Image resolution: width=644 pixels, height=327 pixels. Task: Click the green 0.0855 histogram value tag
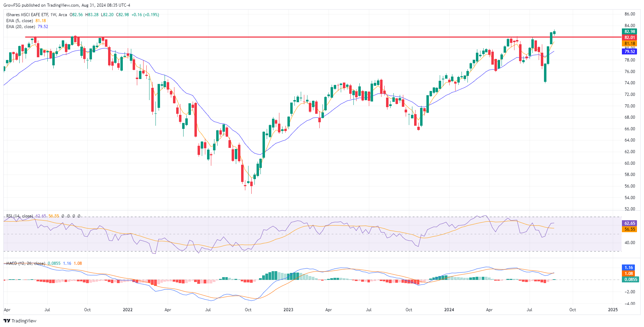(x=630, y=280)
